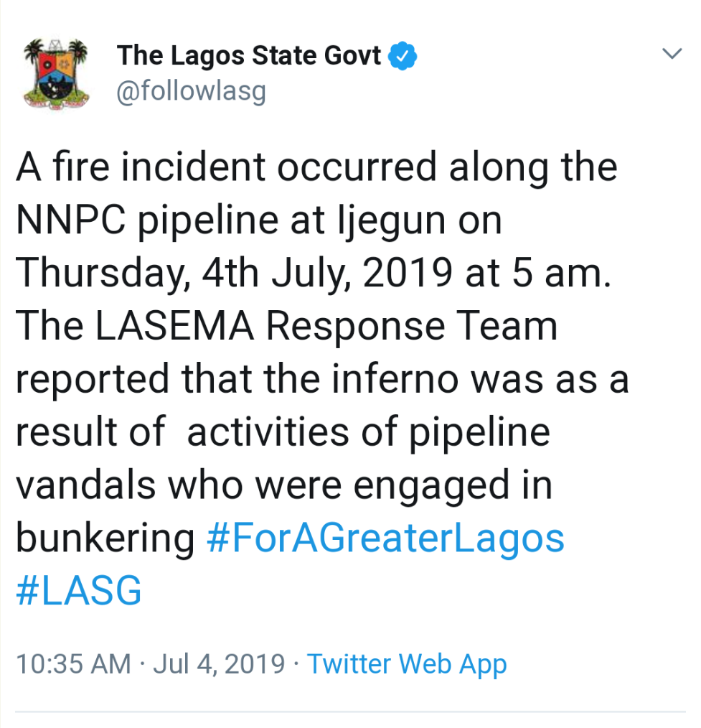The image size is (701, 728).
Task: Click the word bunkering in the tweet
Action: point(105,538)
